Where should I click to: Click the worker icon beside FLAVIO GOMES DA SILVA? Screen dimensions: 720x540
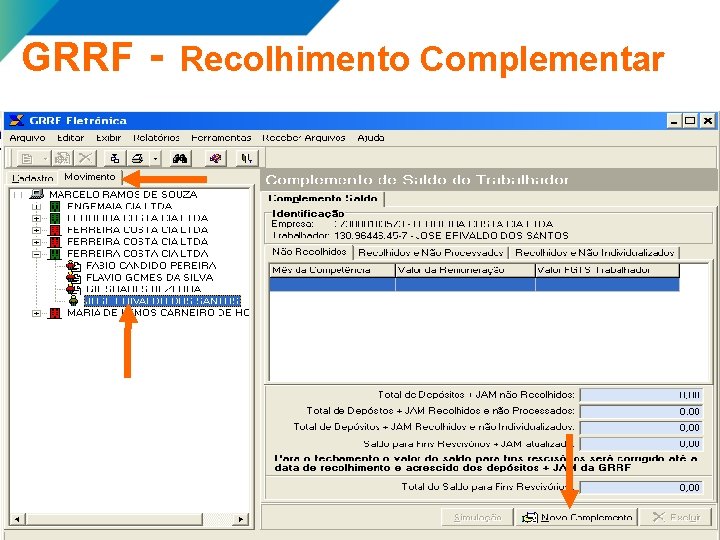[73, 277]
